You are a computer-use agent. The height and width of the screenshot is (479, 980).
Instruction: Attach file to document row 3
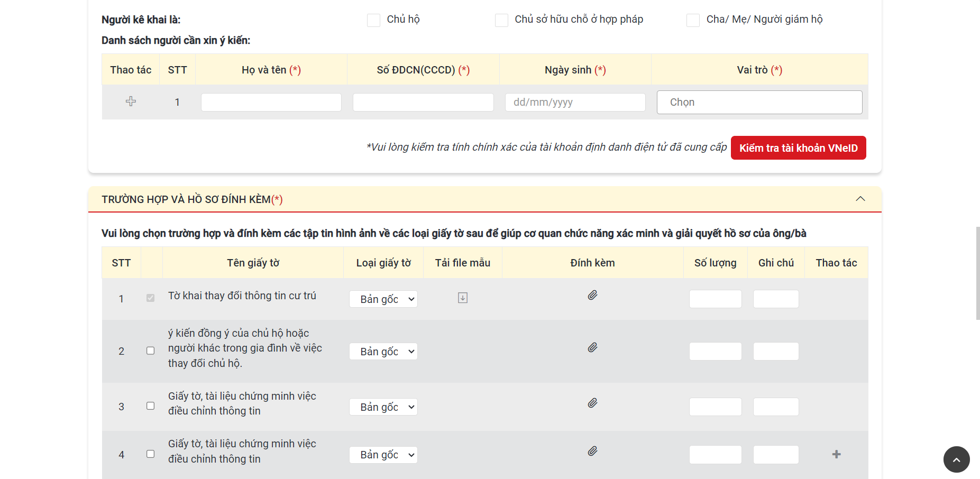[x=592, y=403]
